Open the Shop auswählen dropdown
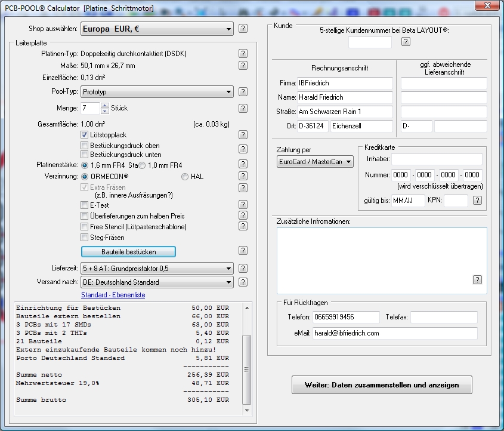Viewport: 504px width, 431px height. (x=157, y=29)
